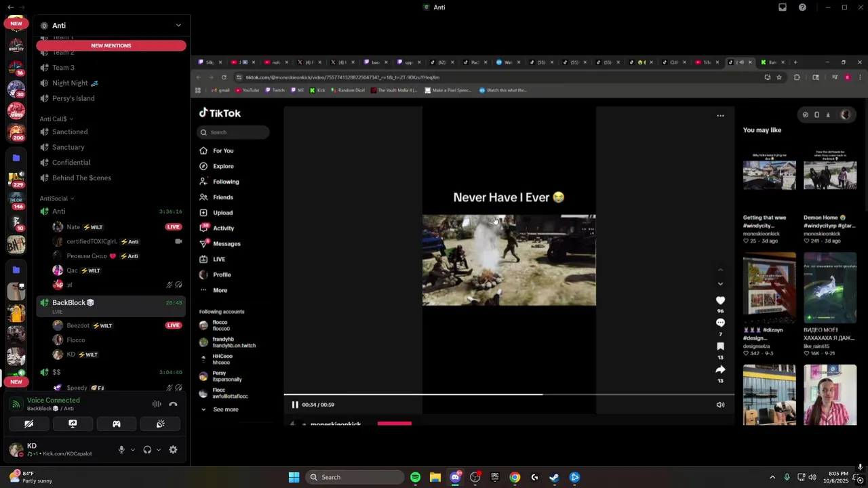Mute the TikTok video volume
The height and width of the screenshot is (488, 868).
point(720,405)
